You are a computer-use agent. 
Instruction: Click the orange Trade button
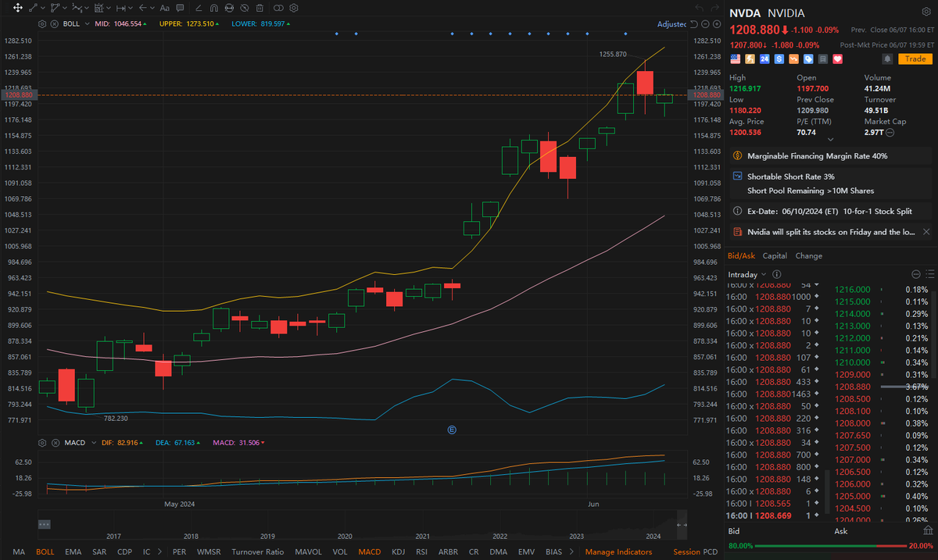915,59
